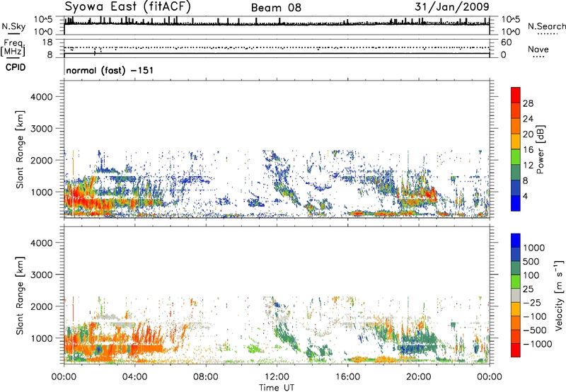This screenshot has width=566, height=392.
Task: Click the 'Time UT' axis title
Action: coord(277,388)
